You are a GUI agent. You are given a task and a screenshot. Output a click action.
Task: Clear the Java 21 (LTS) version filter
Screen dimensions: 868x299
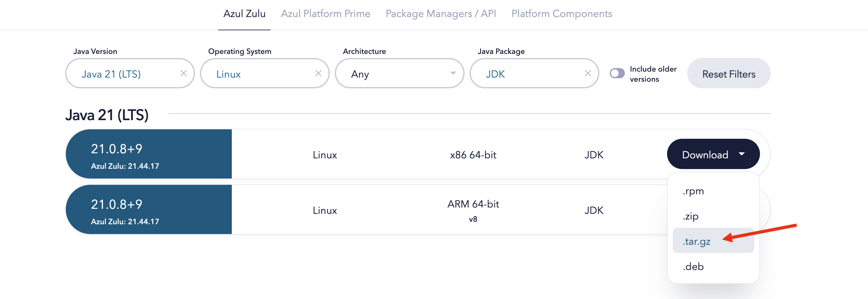pyautogui.click(x=184, y=73)
